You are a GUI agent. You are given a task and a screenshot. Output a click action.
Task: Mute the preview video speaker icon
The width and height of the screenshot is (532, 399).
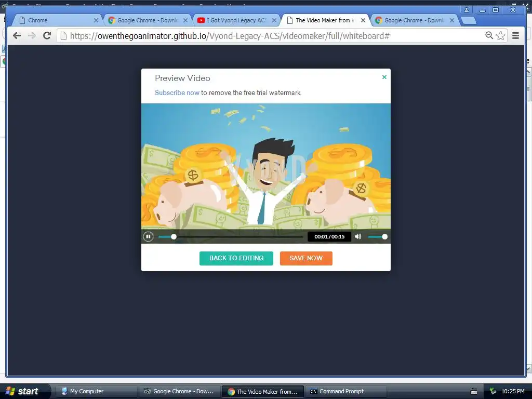(358, 236)
